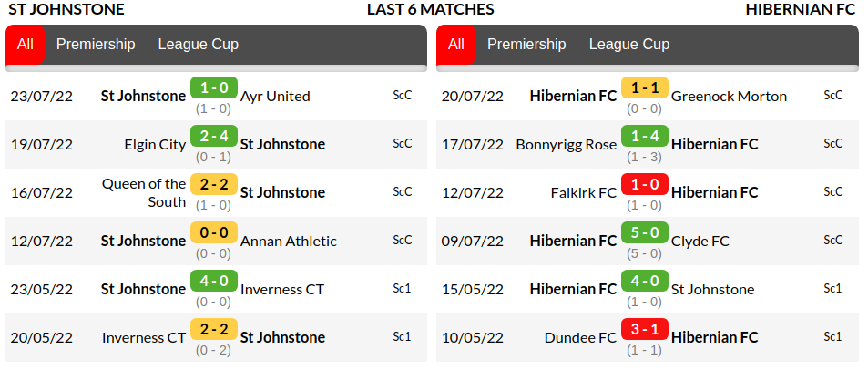This screenshot has height=370, width=868.
Task: Click the Dundee FC team name
Action: (580, 338)
